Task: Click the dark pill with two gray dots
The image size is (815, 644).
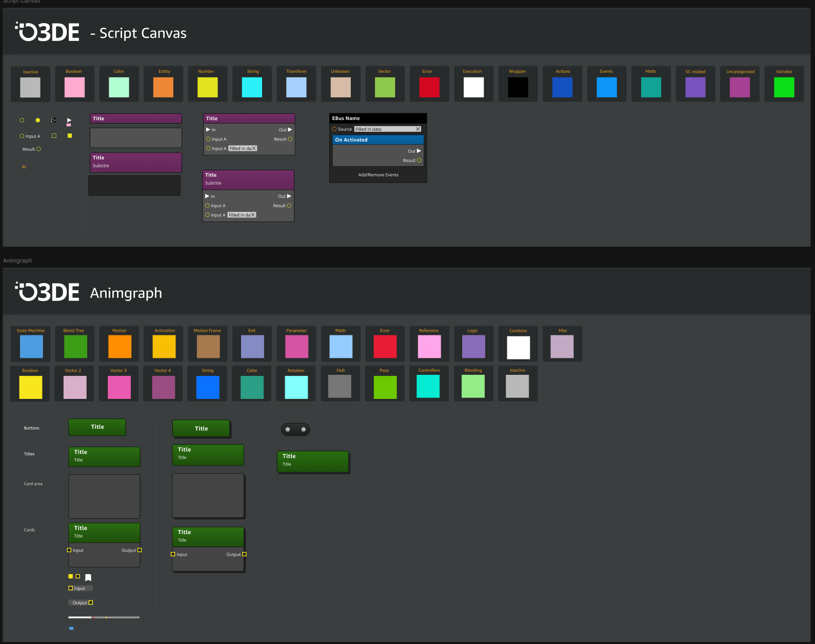Action: [295, 429]
